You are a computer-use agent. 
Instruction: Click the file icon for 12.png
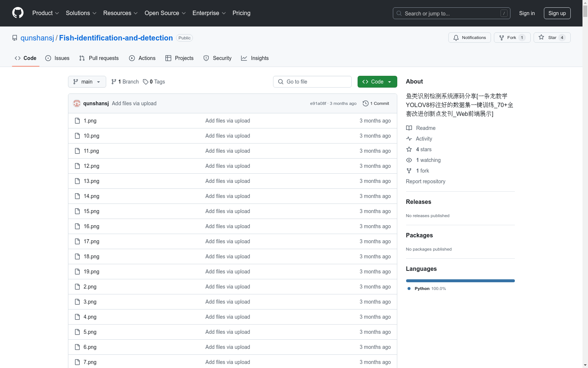point(77,166)
